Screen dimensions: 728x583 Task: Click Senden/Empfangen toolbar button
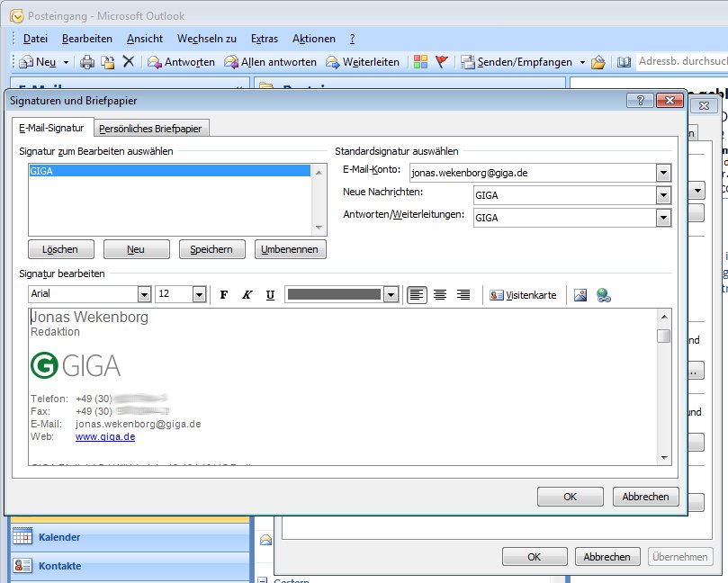tap(517, 62)
